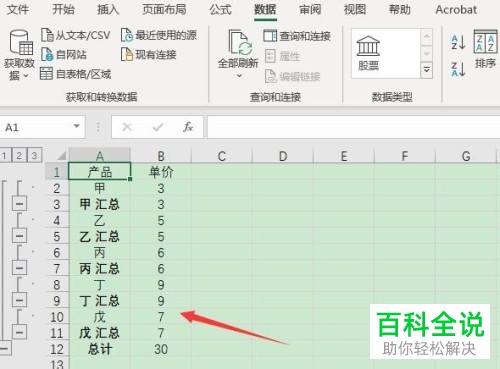Select cell 乙 汇总
The height and width of the screenshot is (369, 500).
99,236
